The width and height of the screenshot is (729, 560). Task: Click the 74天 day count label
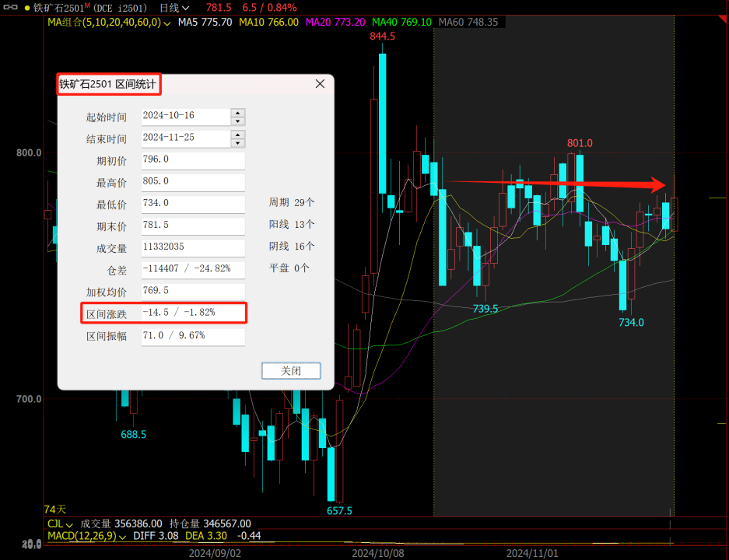[x=55, y=509]
